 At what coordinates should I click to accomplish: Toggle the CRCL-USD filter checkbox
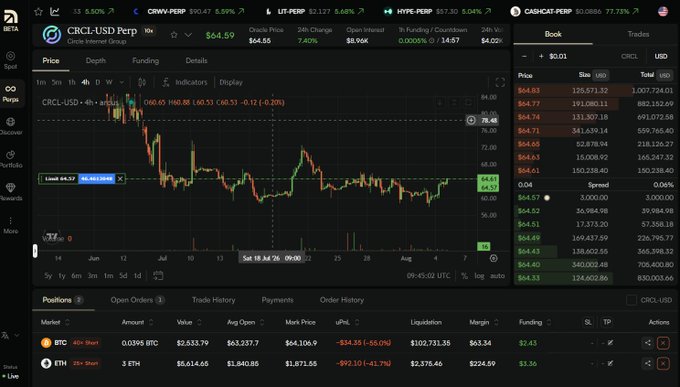(631, 300)
